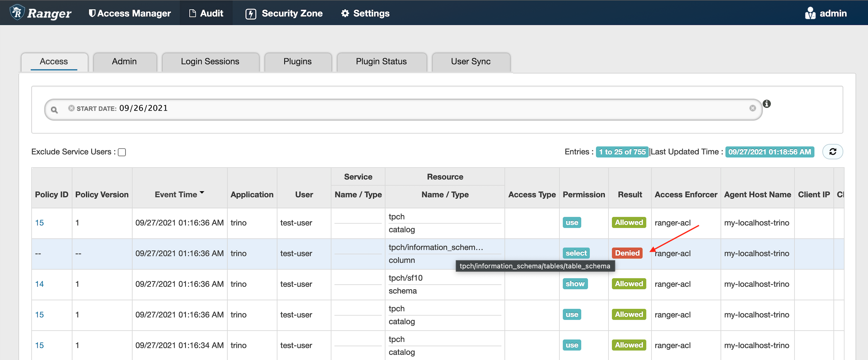Open the Audit section

point(206,13)
